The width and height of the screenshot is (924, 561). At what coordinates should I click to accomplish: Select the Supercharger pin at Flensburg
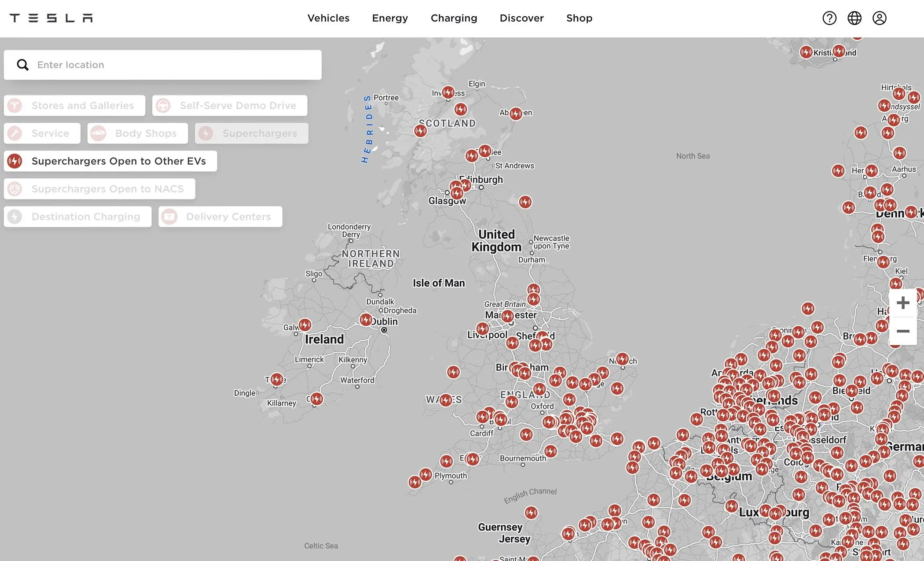point(883,262)
